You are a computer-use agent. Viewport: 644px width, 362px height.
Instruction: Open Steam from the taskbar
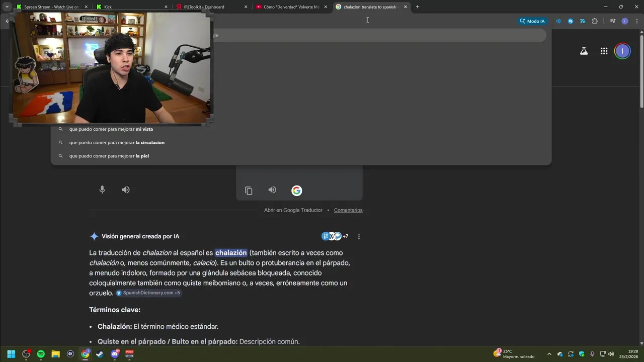click(100, 354)
